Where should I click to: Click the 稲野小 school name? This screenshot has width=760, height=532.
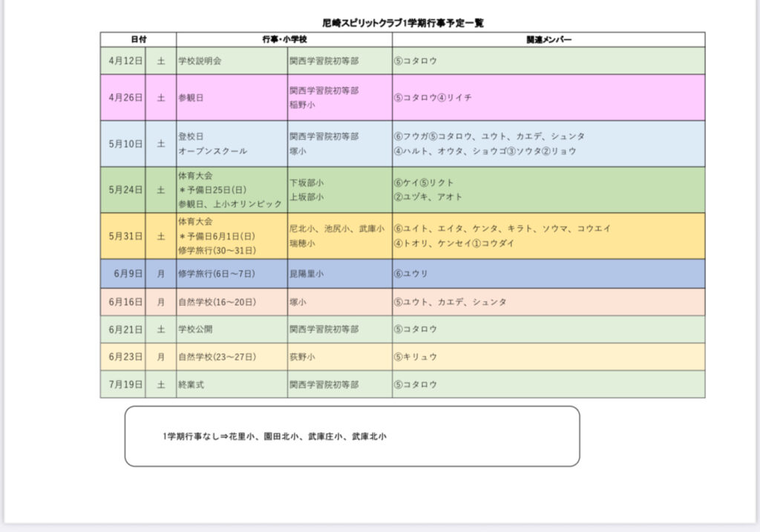[x=303, y=105]
